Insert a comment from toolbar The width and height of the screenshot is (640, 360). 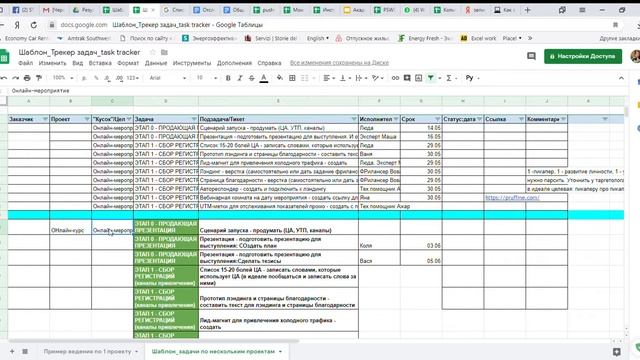tap(407, 78)
